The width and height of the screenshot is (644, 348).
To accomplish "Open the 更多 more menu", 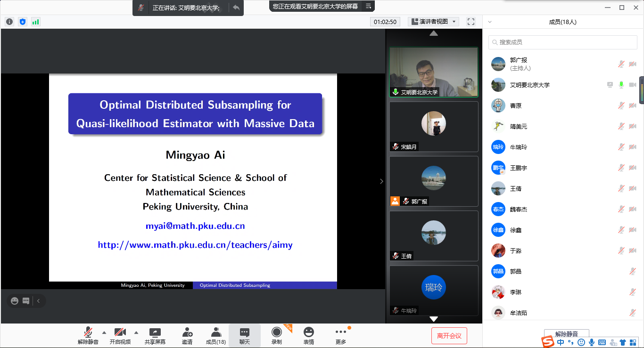I will (x=341, y=335).
